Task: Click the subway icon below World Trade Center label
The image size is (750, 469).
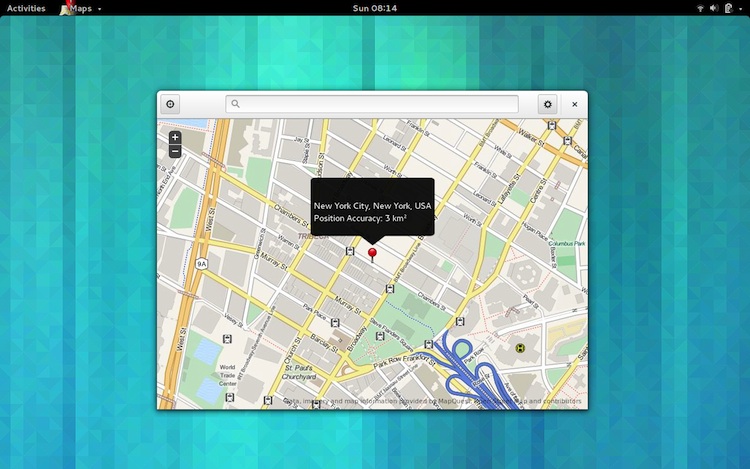Action: tap(230, 397)
